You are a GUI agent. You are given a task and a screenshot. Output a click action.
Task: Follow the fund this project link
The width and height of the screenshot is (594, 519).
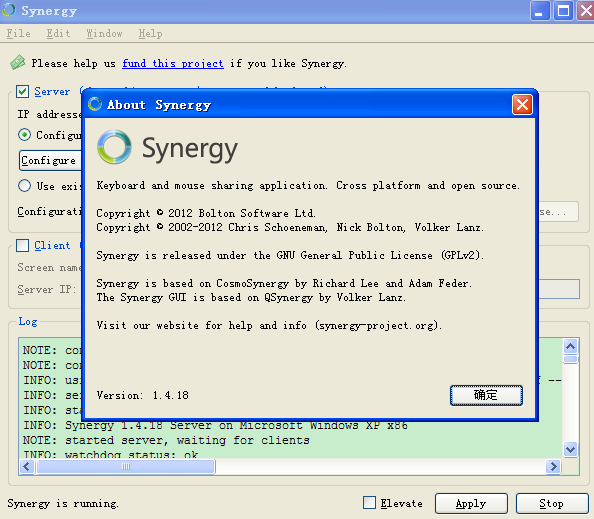tap(173, 63)
